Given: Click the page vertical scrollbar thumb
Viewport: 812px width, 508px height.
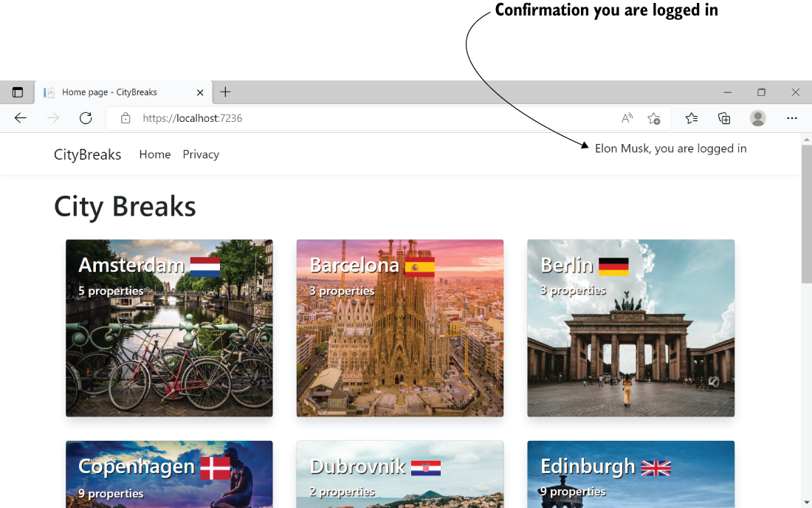Looking at the screenshot, I should (806, 214).
